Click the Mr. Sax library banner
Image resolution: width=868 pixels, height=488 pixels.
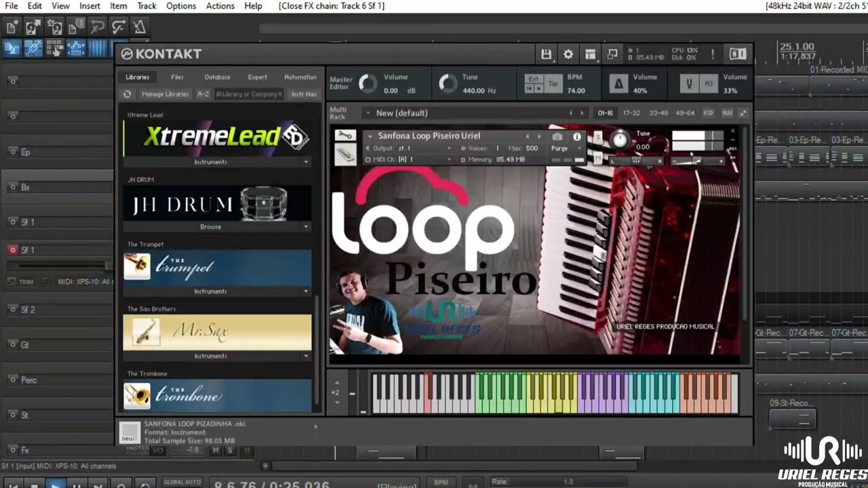tap(217, 332)
